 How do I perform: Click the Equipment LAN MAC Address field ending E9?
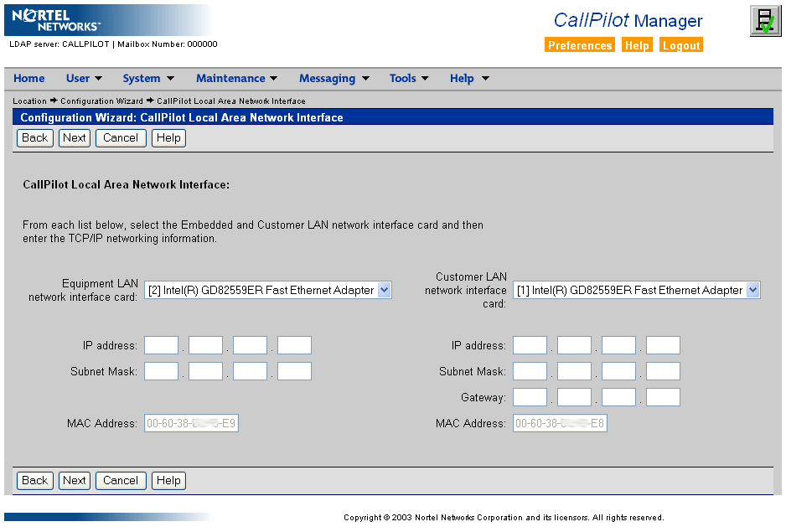pyautogui.click(x=192, y=424)
